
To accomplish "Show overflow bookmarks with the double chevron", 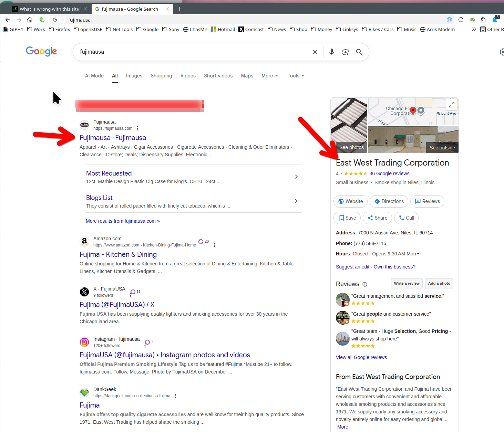I will coord(474,29).
